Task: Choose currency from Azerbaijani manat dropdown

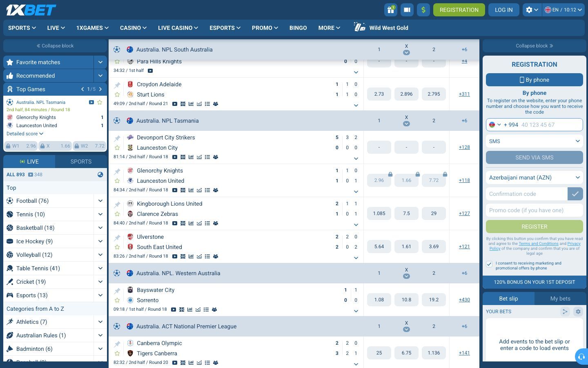Action: pyautogui.click(x=535, y=177)
